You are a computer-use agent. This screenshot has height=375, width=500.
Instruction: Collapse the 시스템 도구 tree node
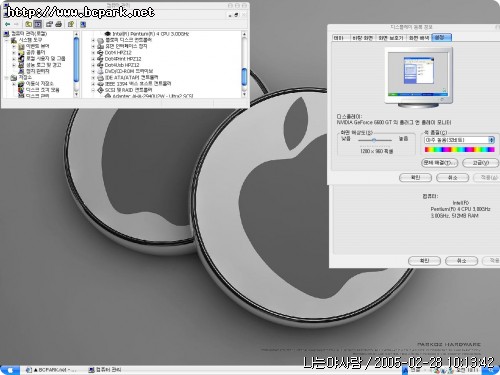click(7, 40)
